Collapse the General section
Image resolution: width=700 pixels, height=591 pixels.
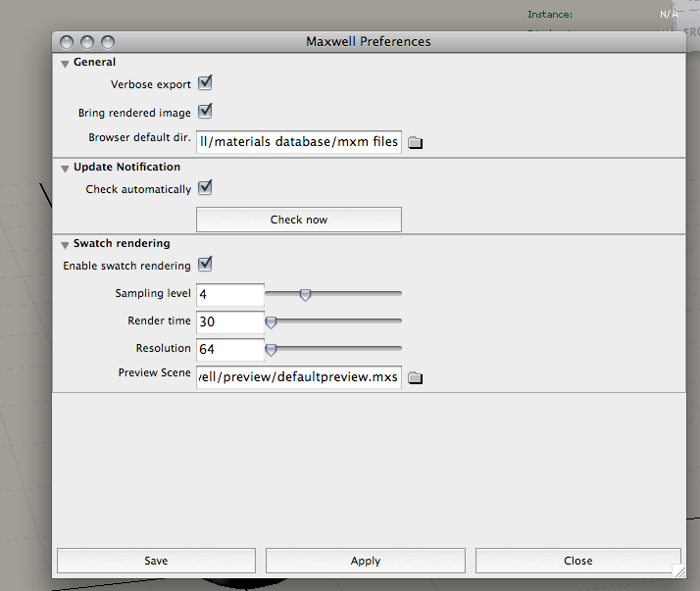coord(65,64)
